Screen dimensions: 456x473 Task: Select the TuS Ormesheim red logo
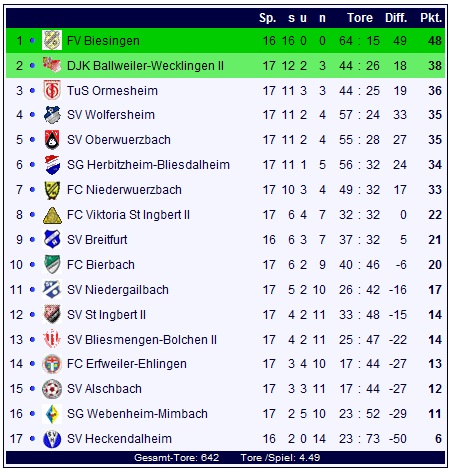click(x=52, y=90)
